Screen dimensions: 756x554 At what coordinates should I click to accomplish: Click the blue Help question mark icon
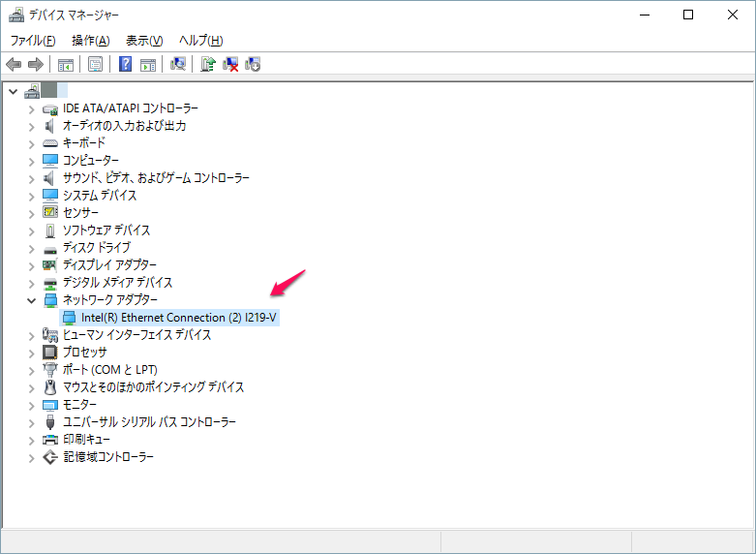click(126, 65)
